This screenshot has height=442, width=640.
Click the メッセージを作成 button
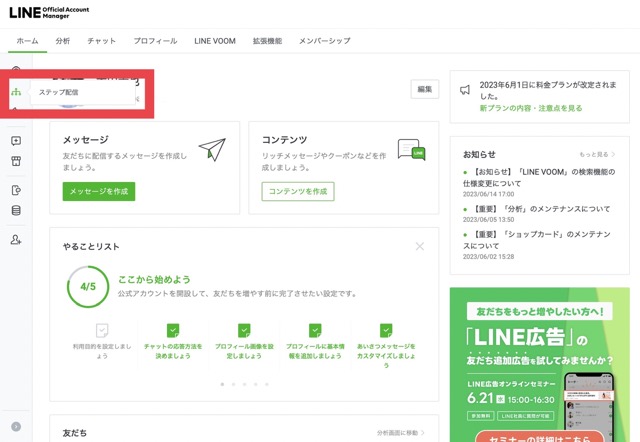pos(99,191)
